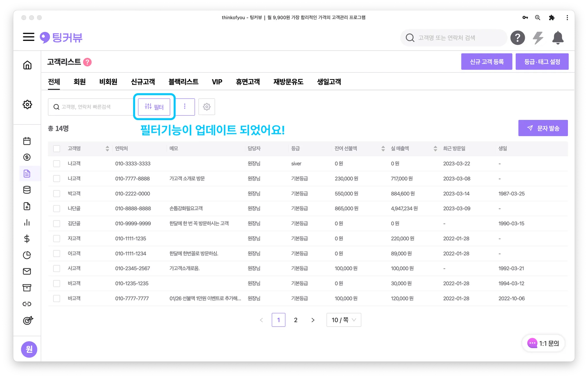Open the hamburger menu beside the logo
Image resolution: width=588 pixels, height=378 pixels.
[28, 37]
